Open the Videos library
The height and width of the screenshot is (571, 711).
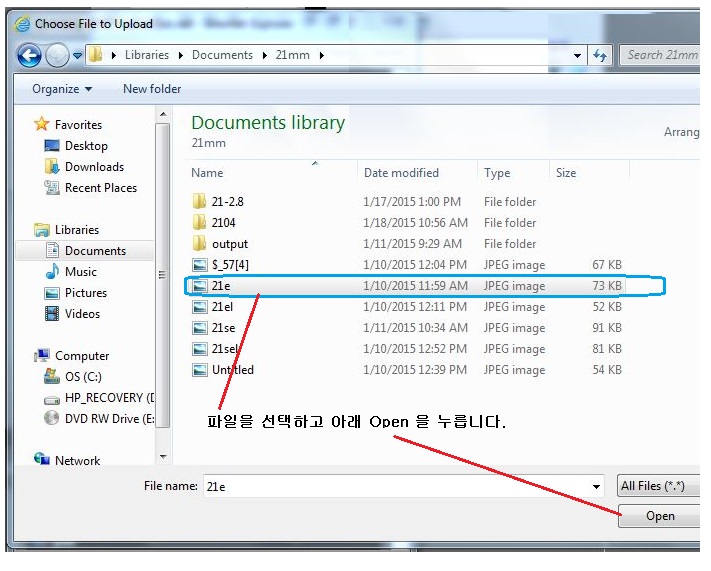point(82,314)
